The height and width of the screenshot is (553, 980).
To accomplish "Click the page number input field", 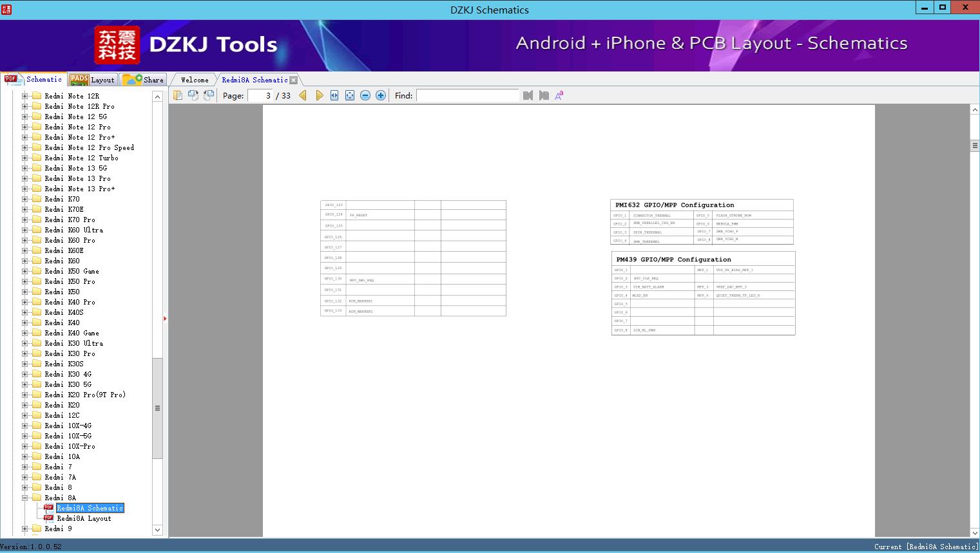I will point(260,95).
